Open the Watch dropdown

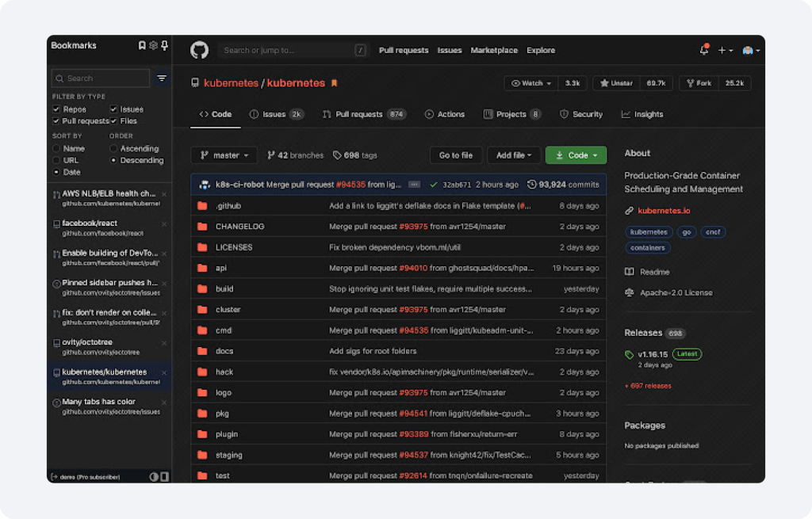(x=531, y=83)
